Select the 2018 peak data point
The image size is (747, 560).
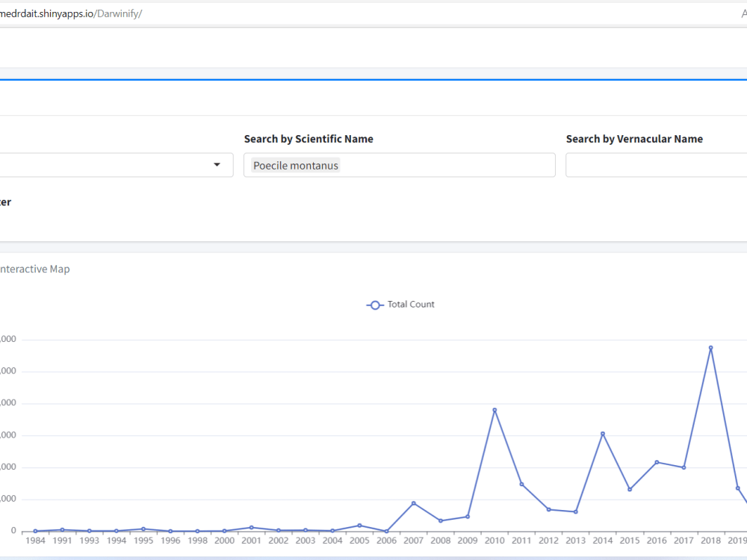point(710,346)
